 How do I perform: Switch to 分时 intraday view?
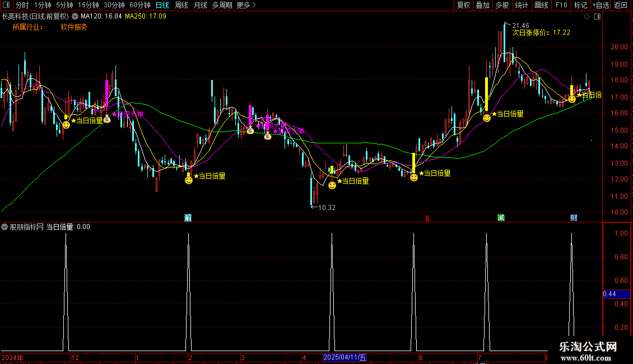pyautogui.click(x=22, y=5)
